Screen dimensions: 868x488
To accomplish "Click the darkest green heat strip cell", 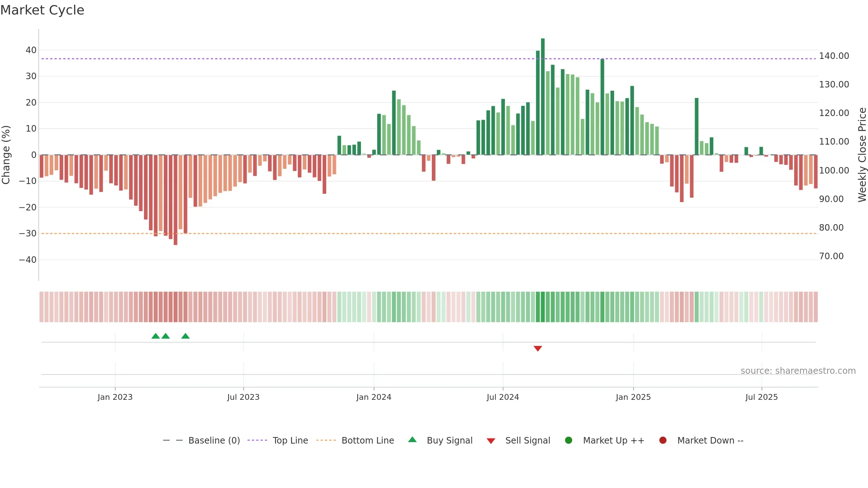I will pyautogui.click(x=543, y=307).
